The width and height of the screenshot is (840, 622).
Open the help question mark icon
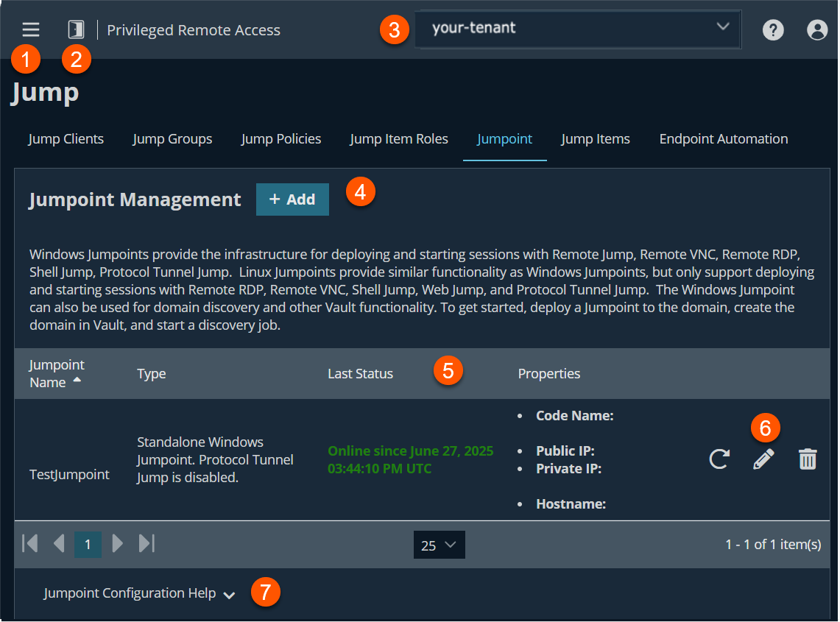point(773,30)
